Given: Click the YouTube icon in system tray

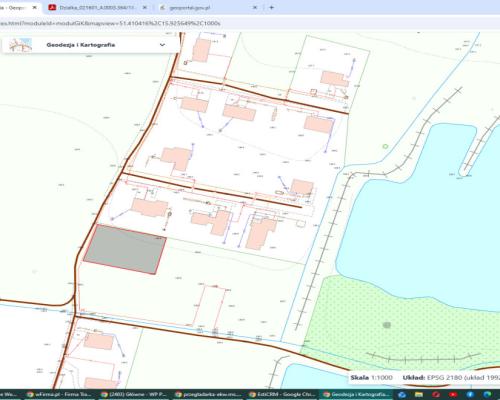Looking at the screenshot, I should (x=452, y=395).
